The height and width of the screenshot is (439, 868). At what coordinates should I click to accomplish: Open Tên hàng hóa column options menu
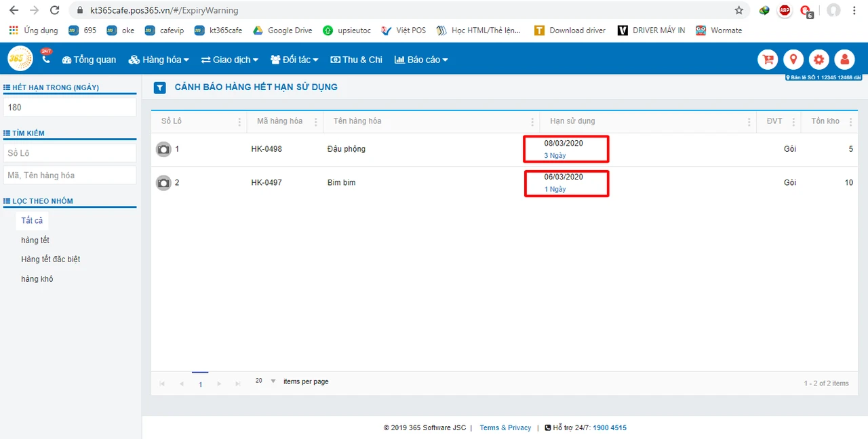click(x=532, y=122)
